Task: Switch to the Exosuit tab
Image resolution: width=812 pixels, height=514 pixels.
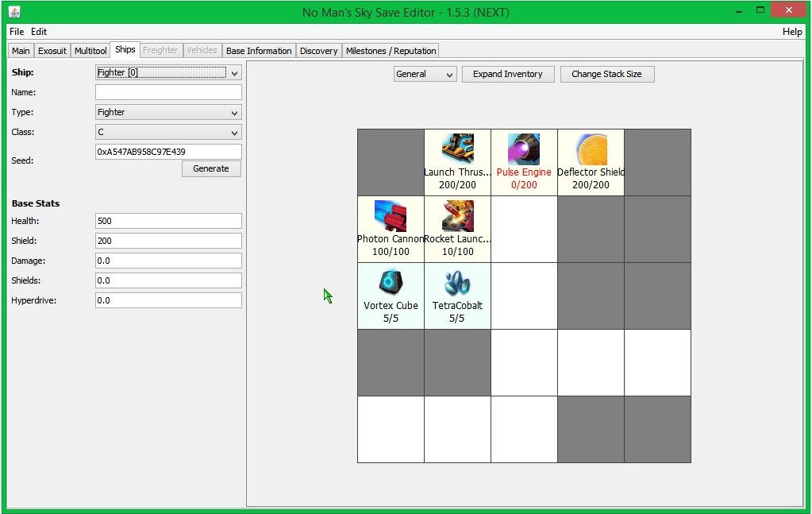Action: click(52, 51)
